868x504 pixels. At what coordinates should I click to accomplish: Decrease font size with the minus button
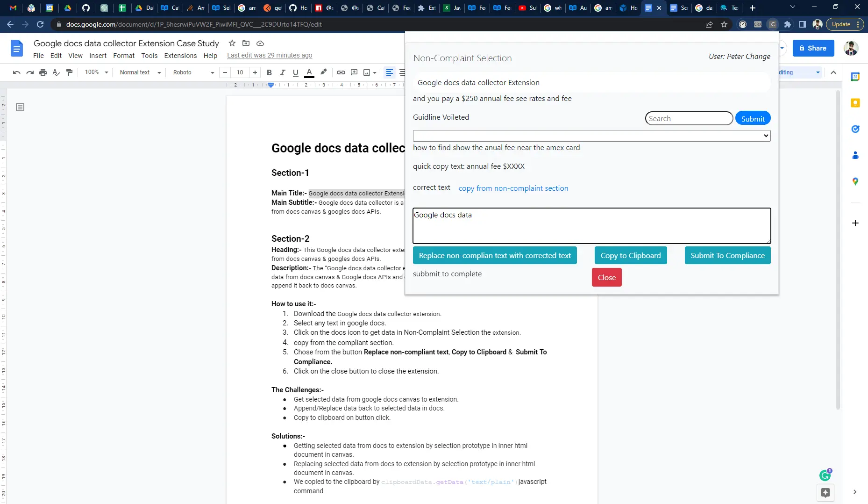tap(225, 72)
